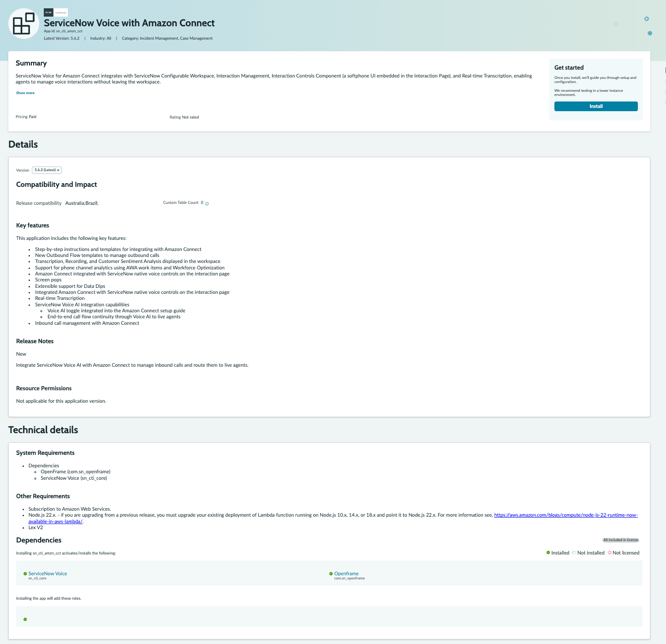Click the green status dot beside ServiceNow Voice

click(x=25, y=574)
